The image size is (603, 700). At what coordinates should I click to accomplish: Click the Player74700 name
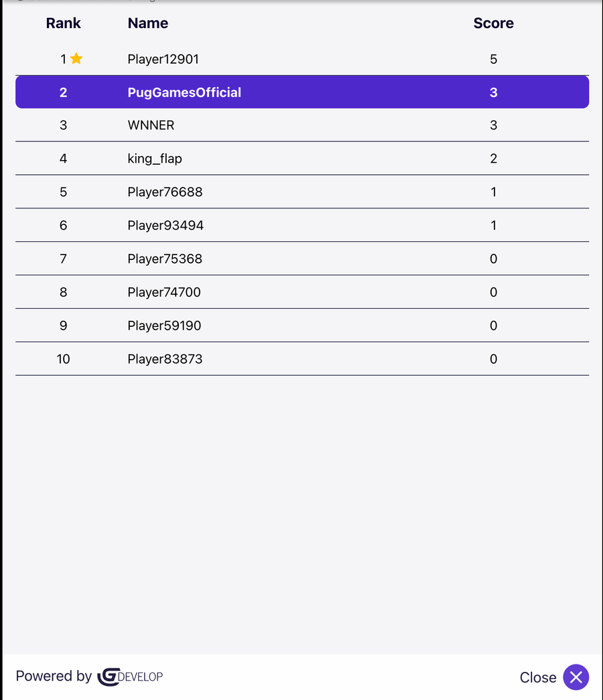[164, 293]
